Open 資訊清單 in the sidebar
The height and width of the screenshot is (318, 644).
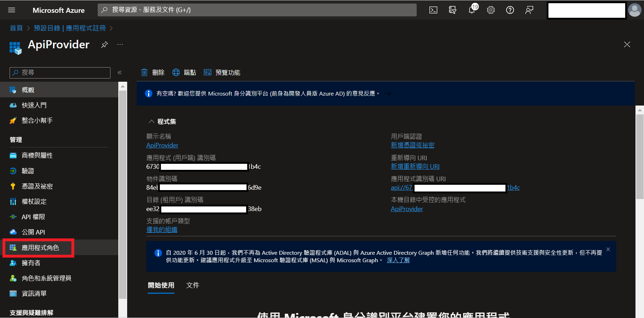click(x=59, y=293)
